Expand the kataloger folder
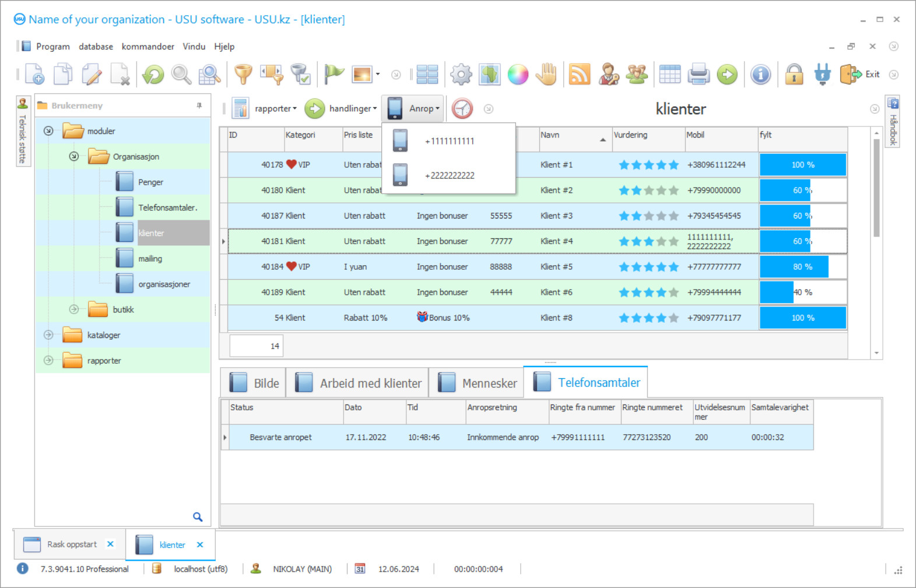The height and width of the screenshot is (588, 916). pyautogui.click(x=48, y=335)
